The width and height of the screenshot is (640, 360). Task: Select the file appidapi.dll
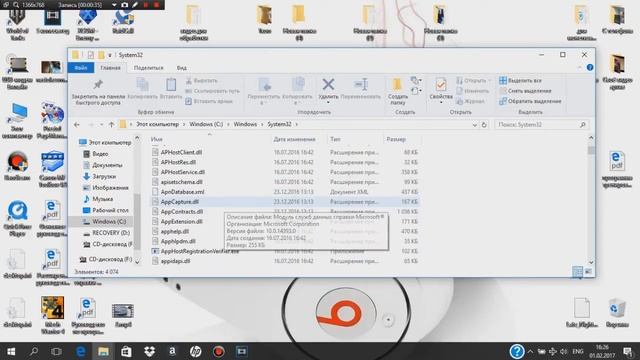click(x=175, y=261)
